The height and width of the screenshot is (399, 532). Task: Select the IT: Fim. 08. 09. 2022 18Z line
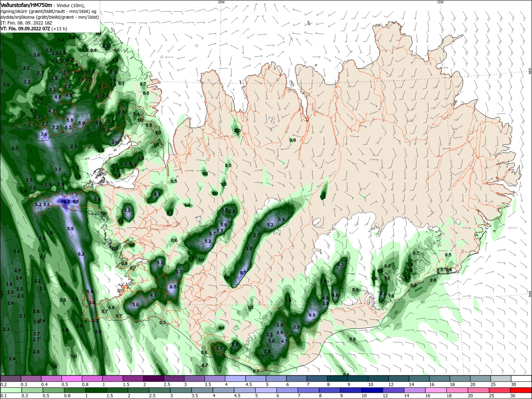point(27,23)
